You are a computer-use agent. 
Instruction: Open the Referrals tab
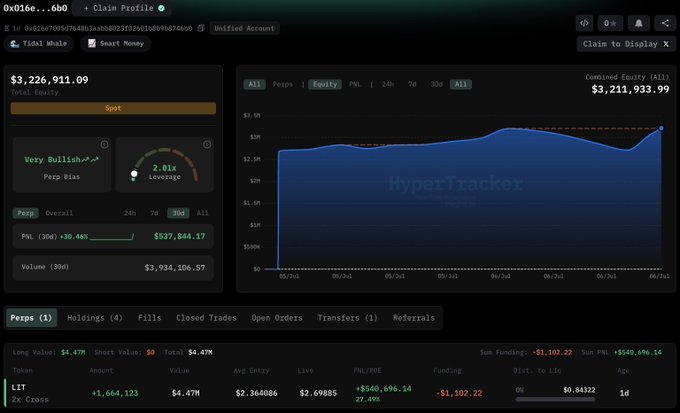[414, 318]
